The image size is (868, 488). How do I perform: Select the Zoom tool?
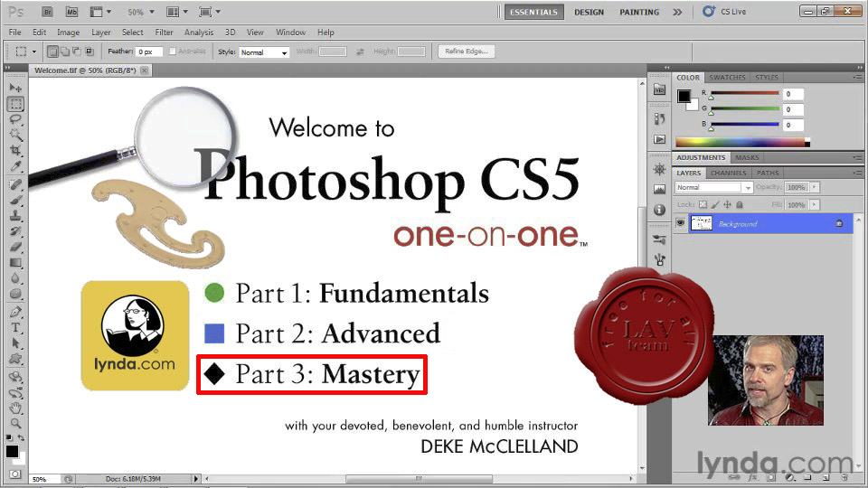[15, 424]
